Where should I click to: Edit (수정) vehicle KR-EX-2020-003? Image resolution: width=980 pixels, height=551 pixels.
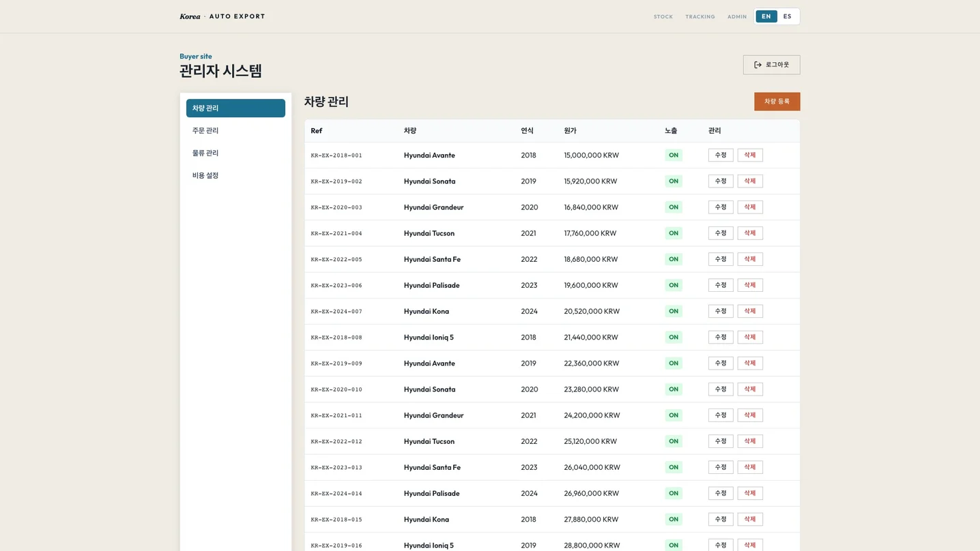[x=721, y=207]
